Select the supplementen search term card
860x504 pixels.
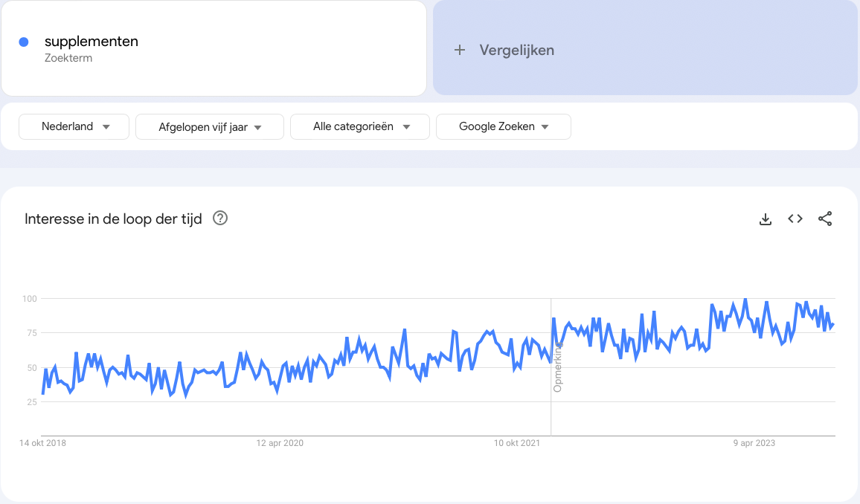tap(214, 48)
